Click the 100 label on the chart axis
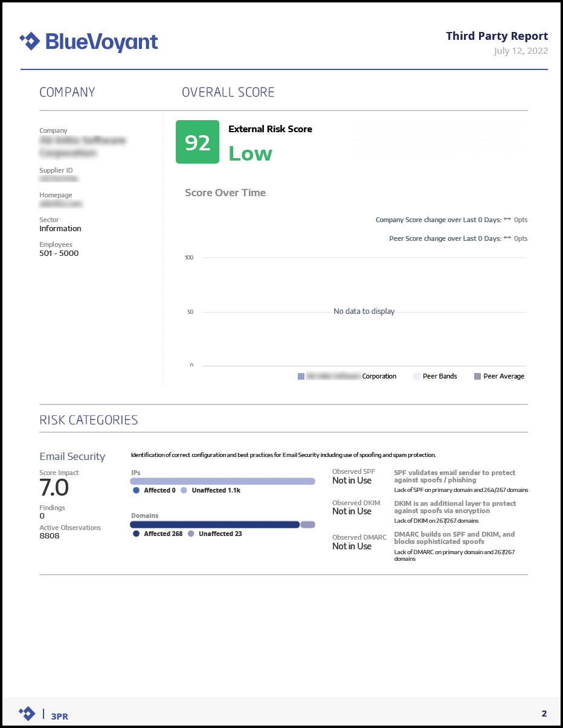Image resolution: width=563 pixels, height=728 pixels. tap(189, 258)
